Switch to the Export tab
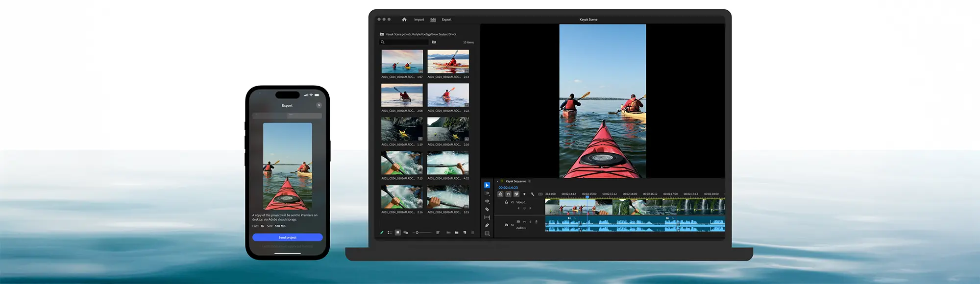This screenshot has height=284, width=980. [446, 20]
